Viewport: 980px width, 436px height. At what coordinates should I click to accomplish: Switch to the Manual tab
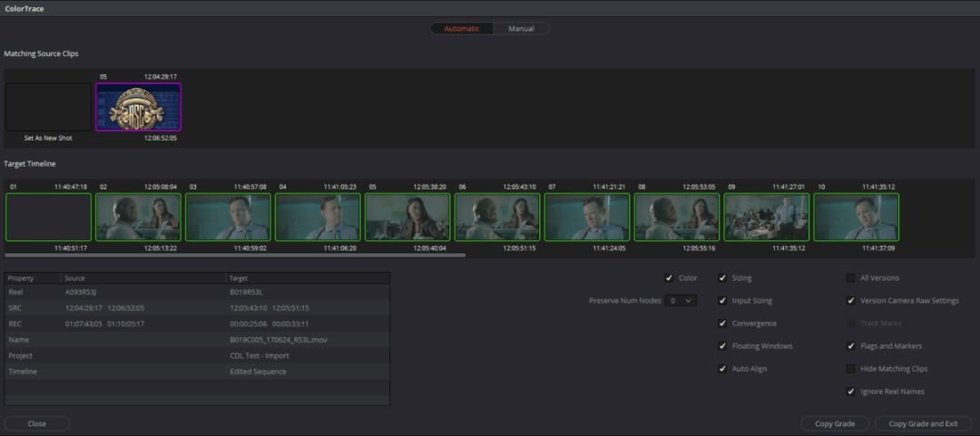click(521, 29)
